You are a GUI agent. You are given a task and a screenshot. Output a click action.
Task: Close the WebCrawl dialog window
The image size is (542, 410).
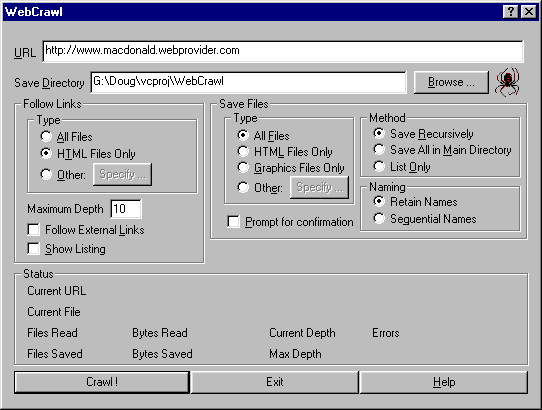(x=529, y=12)
